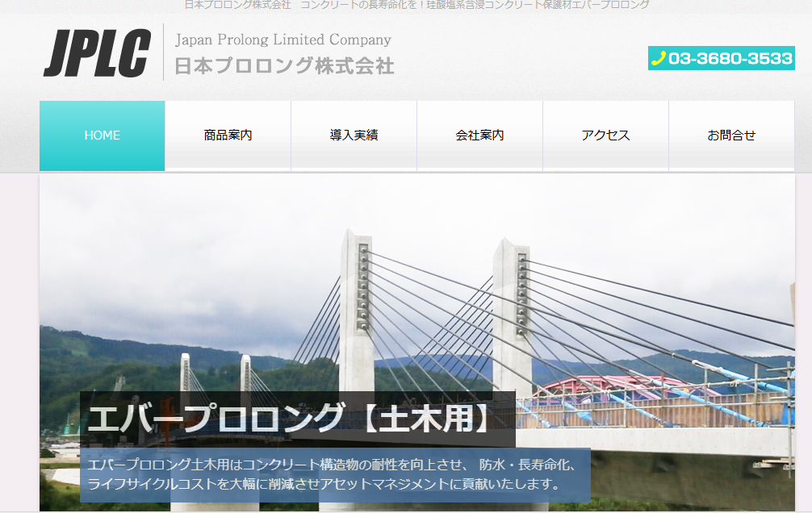Click the left tall bridge tower in banner
The height and width of the screenshot is (513, 812).
[356, 307]
